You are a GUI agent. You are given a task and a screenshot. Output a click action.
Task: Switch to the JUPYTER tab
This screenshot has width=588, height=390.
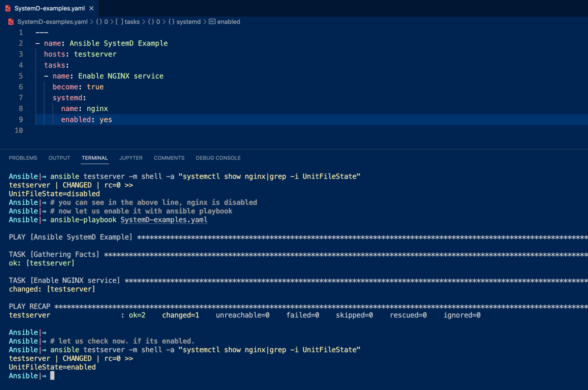point(131,158)
